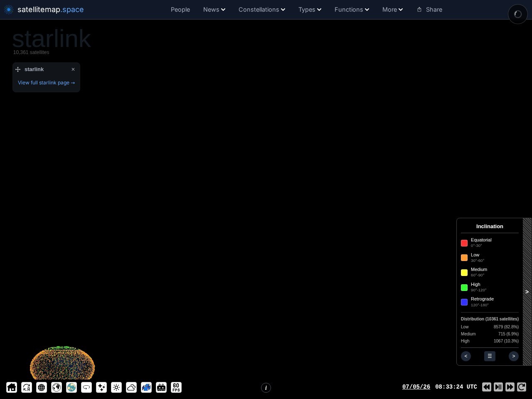
Task: Select the colored Earth texture icon
Action: click(x=71, y=387)
